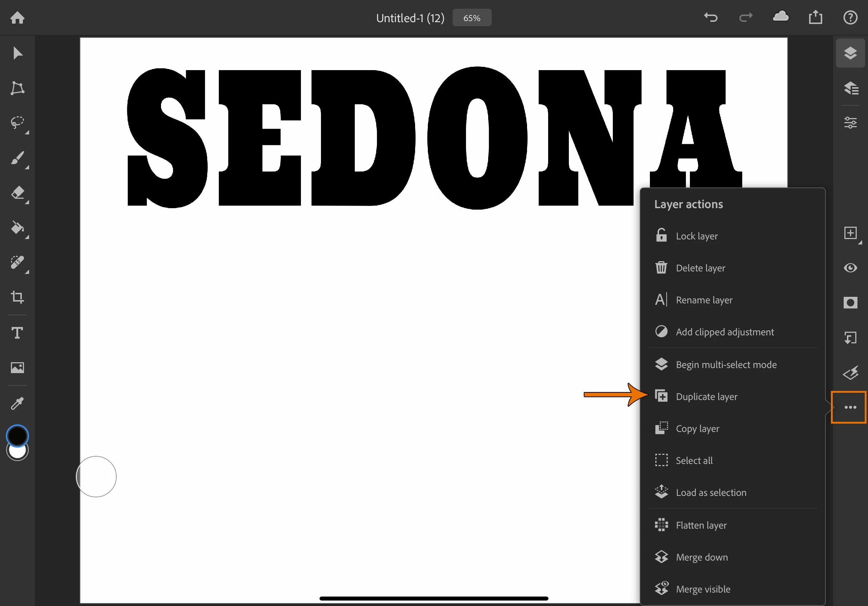
Task: Activate the Paint Bucket fill tool
Action: tap(17, 227)
